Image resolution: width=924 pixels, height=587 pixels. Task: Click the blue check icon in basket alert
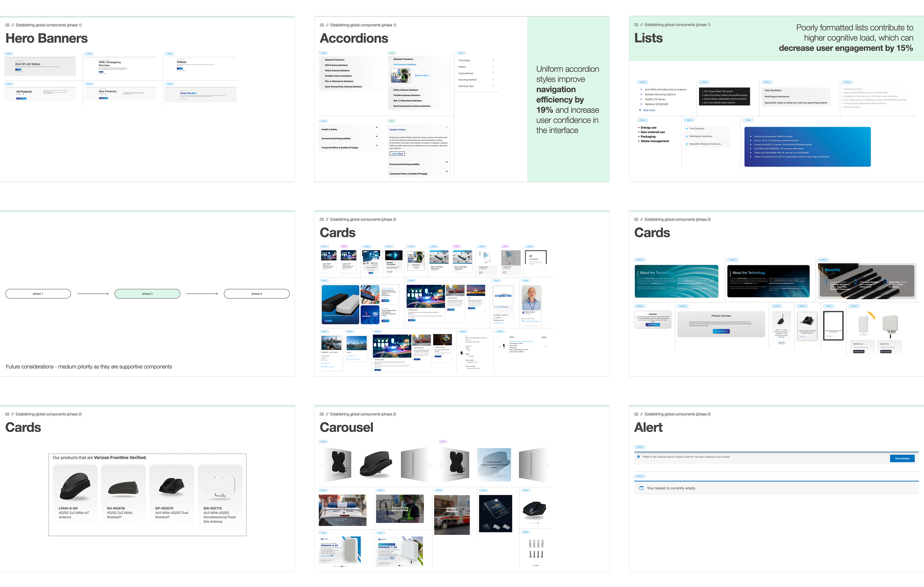click(639, 457)
